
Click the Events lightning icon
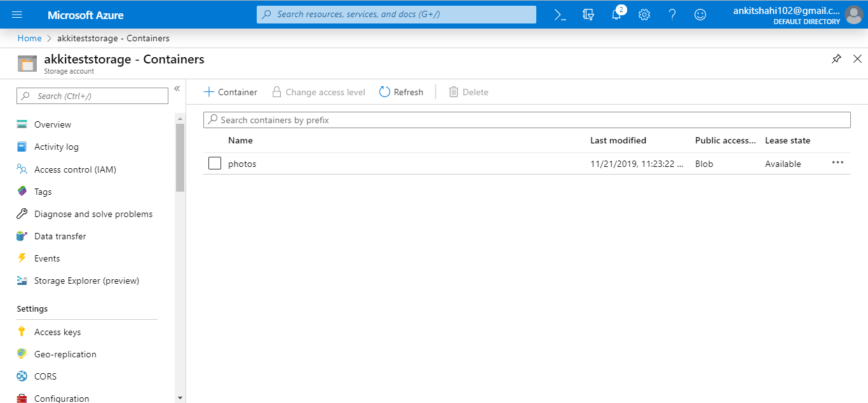click(22, 258)
